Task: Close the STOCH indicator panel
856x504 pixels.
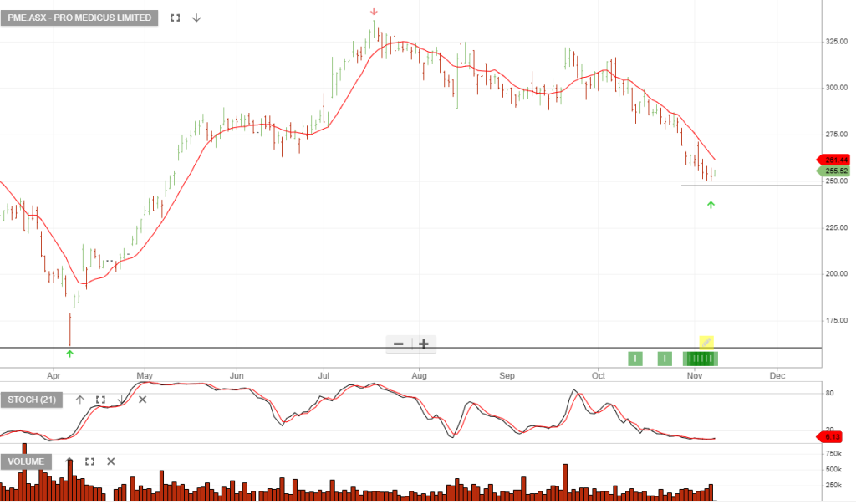Action: click(142, 400)
